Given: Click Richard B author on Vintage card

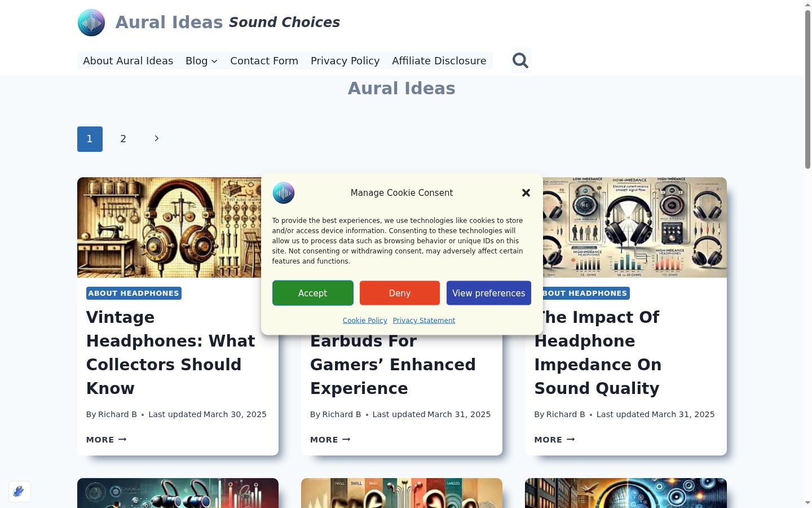Looking at the screenshot, I should (x=117, y=414).
